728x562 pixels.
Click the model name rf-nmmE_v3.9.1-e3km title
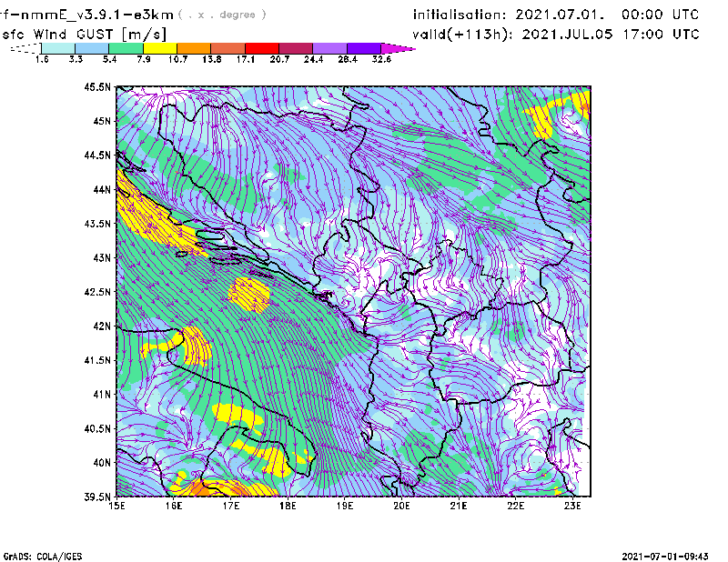[x=86, y=15]
